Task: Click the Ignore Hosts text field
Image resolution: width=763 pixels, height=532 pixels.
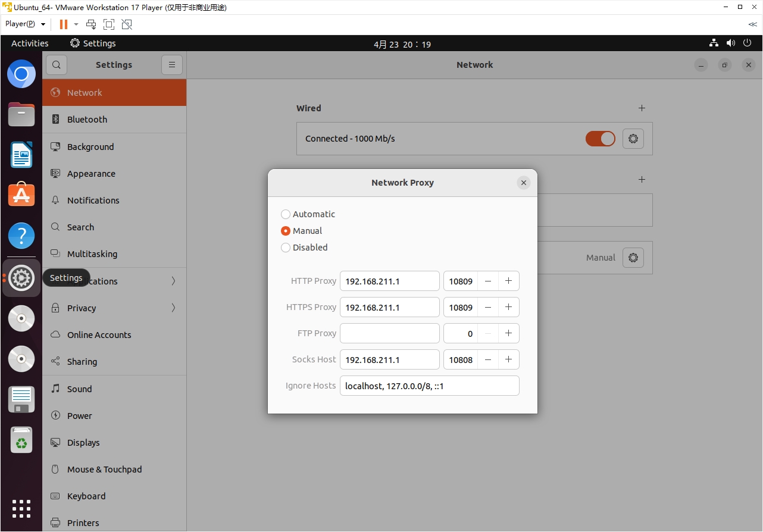Action: 429,386
